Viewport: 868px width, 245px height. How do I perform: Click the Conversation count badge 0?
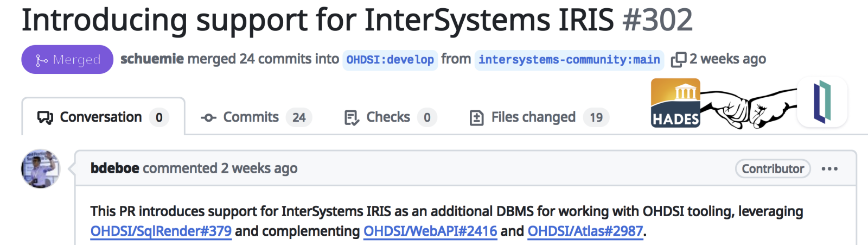[x=159, y=117]
